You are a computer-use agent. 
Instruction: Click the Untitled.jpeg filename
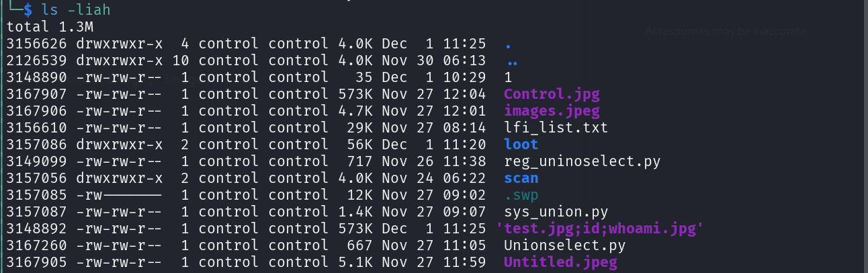click(x=560, y=262)
